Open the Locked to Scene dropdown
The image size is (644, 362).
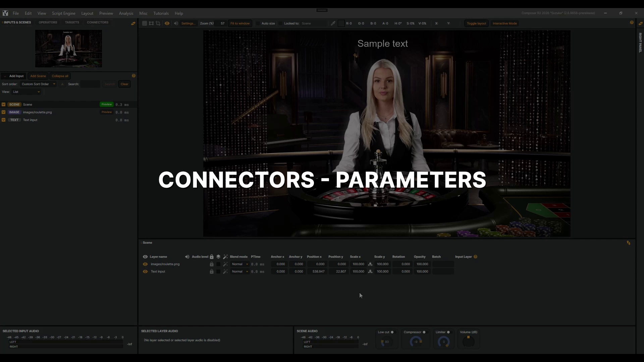point(314,23)
